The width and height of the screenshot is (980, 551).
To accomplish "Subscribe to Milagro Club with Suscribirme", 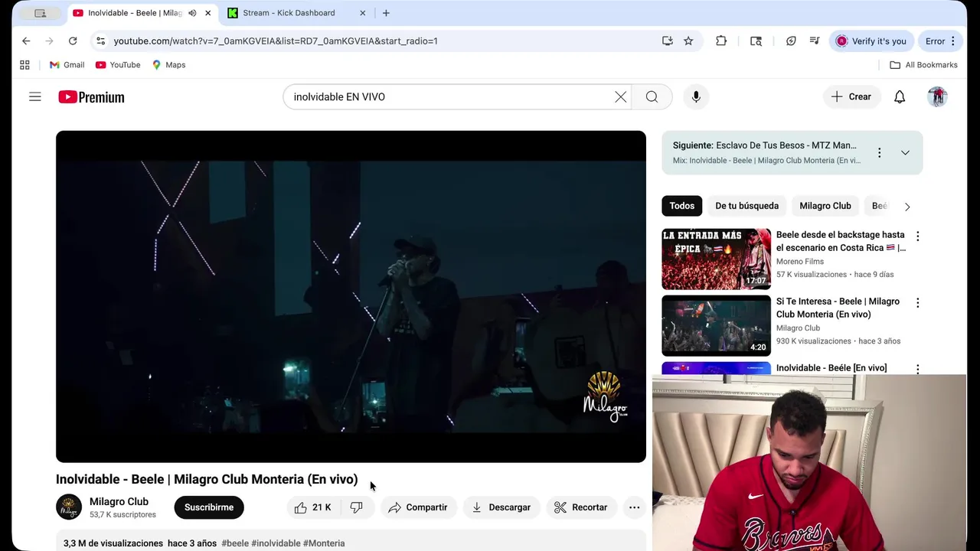I will tap(209, 507).
